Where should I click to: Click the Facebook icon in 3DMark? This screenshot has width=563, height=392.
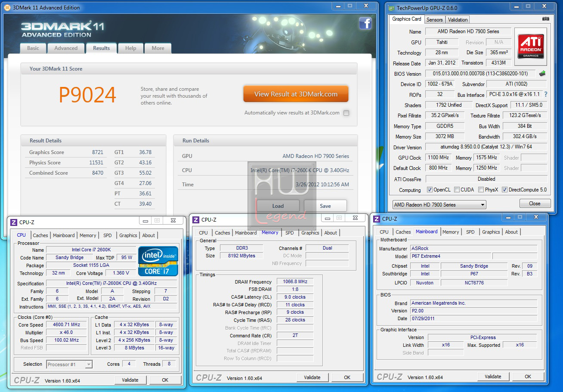365,23
